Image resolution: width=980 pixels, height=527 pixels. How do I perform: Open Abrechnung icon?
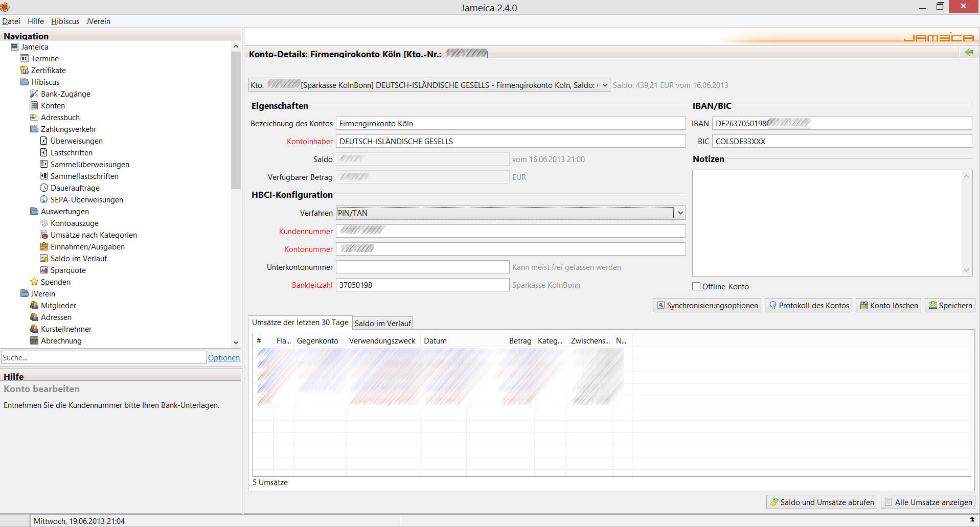[34, 340]
